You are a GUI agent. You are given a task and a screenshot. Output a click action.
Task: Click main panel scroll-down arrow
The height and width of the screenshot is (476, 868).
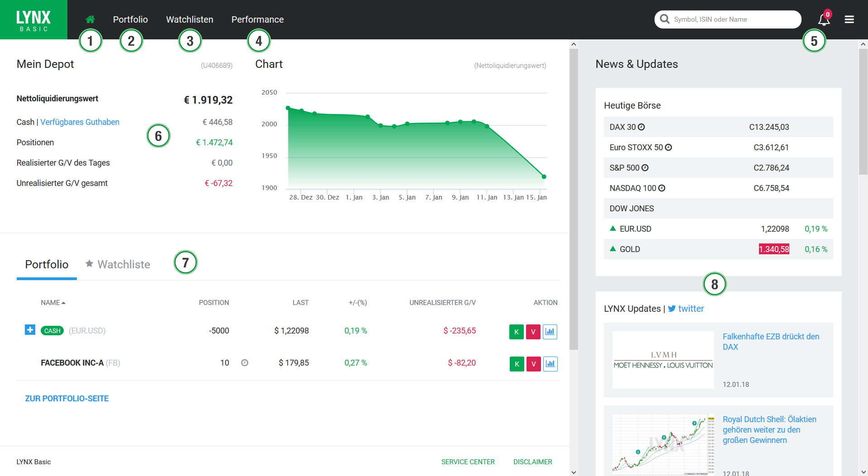(x=574, y=472)
